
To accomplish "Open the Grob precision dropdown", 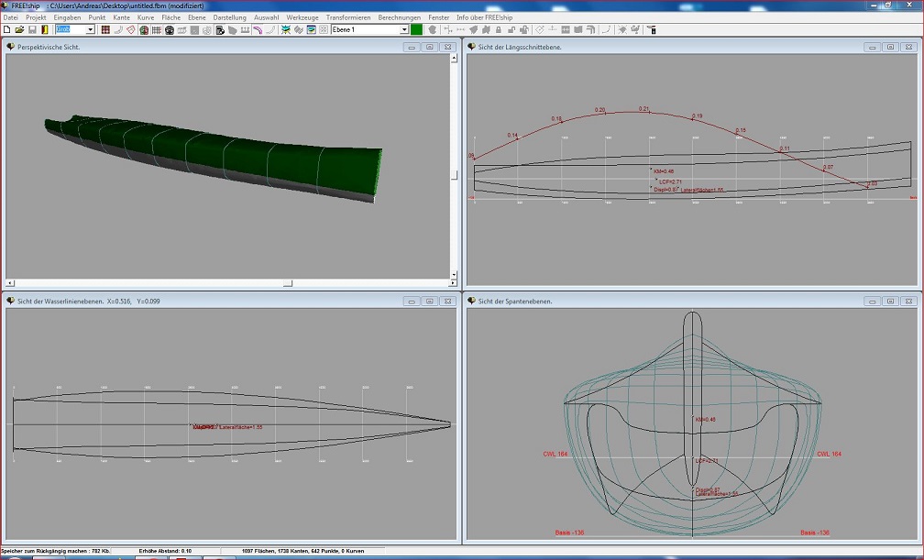I will pos(91,29).
